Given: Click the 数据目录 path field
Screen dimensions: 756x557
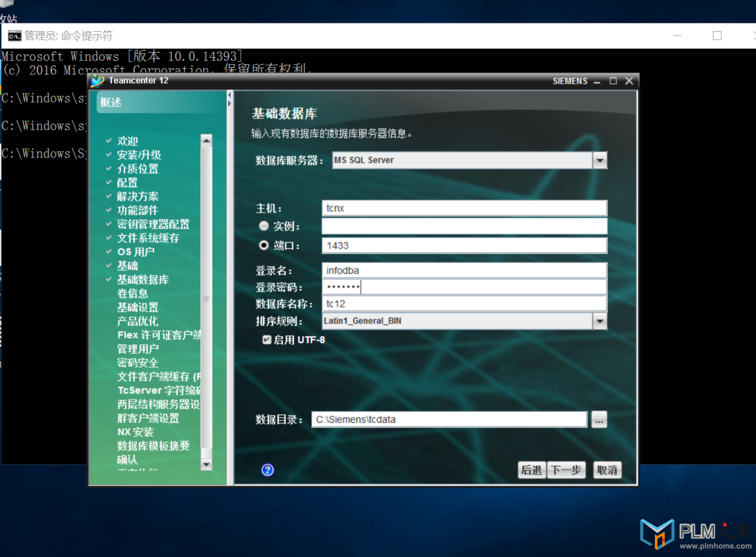Looking at the screenshot, I should (449, 419).
